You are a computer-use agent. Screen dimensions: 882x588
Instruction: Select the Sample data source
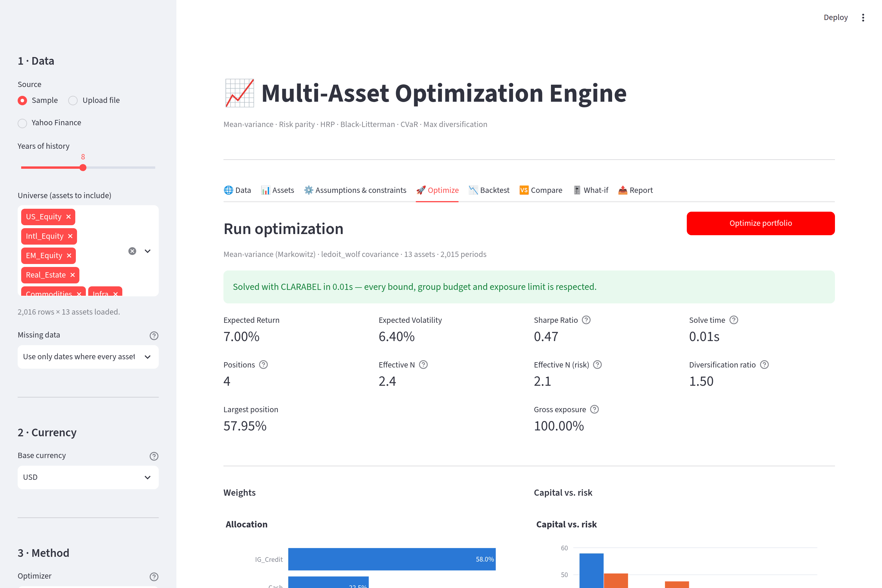pos(38,100)
